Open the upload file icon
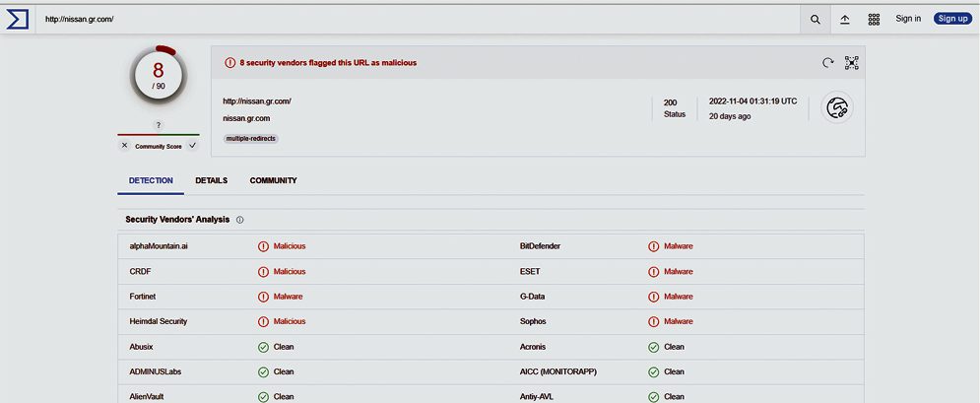This screenshot has height=403, width=980. click(x=844, y=20)
